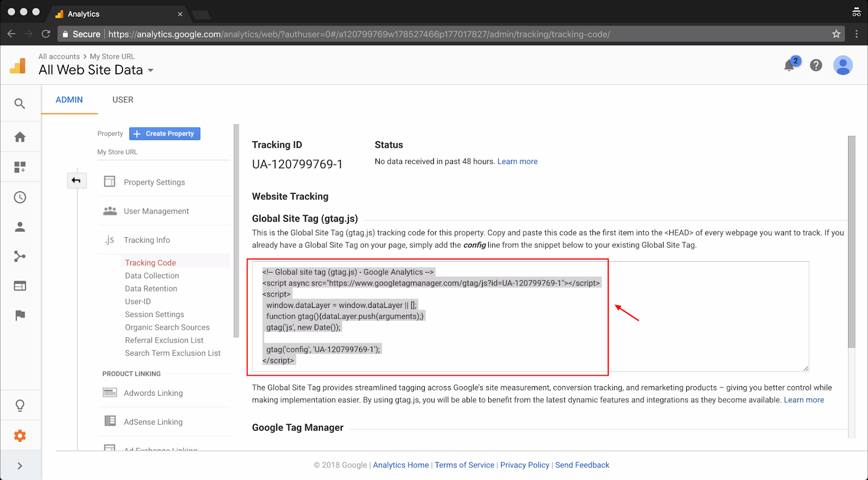This screenshot has height=480, width=868.
Task: Open Audience person icon in sidebar
Action: (20, 227)
